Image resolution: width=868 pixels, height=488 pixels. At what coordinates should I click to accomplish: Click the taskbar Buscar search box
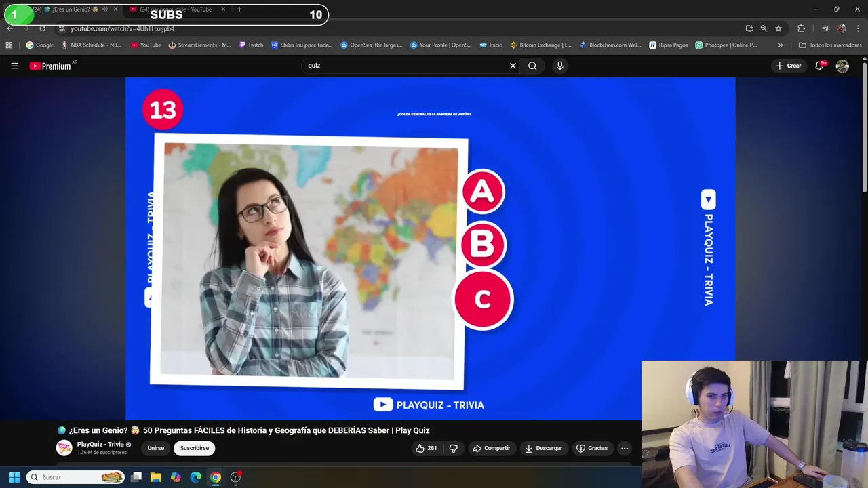(x=76, y=477)
